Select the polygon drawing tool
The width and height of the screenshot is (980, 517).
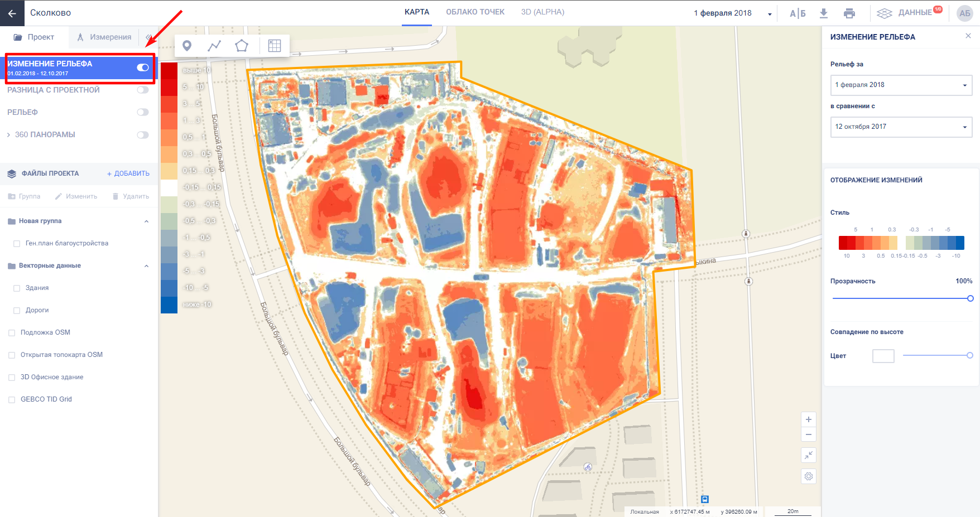pos(242,46)
